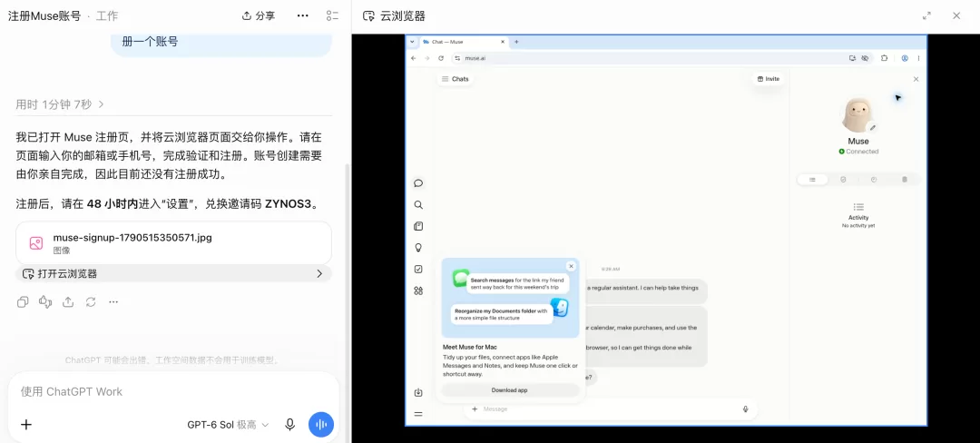Expand the cloud browser panel to fullscreen
The image size is (980, 443).
click(926, 15)
